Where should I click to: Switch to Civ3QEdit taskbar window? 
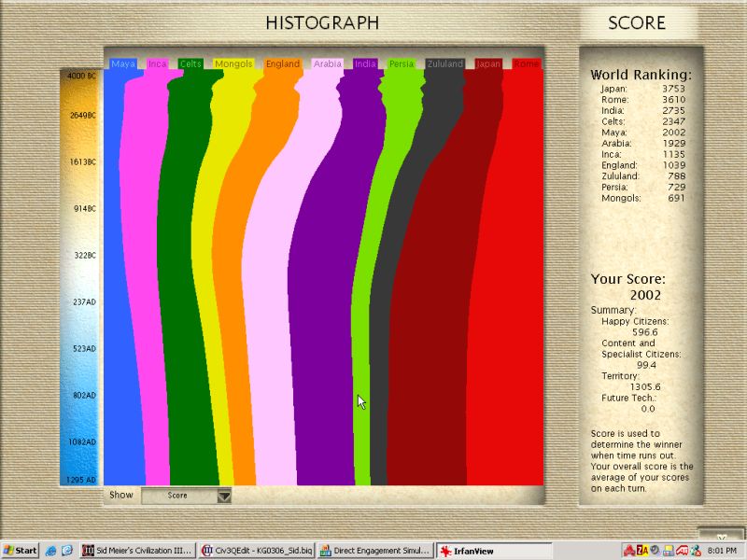pos(256,551)
